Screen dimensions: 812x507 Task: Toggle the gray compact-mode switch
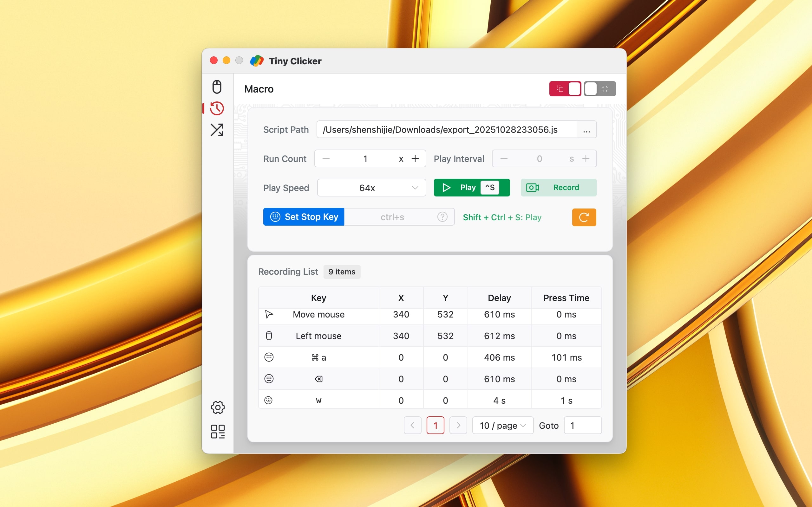coord(599,89)
